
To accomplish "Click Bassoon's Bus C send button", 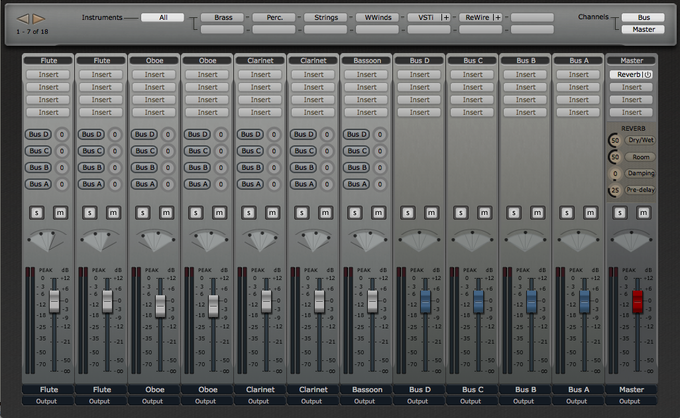I will point(356,151).
